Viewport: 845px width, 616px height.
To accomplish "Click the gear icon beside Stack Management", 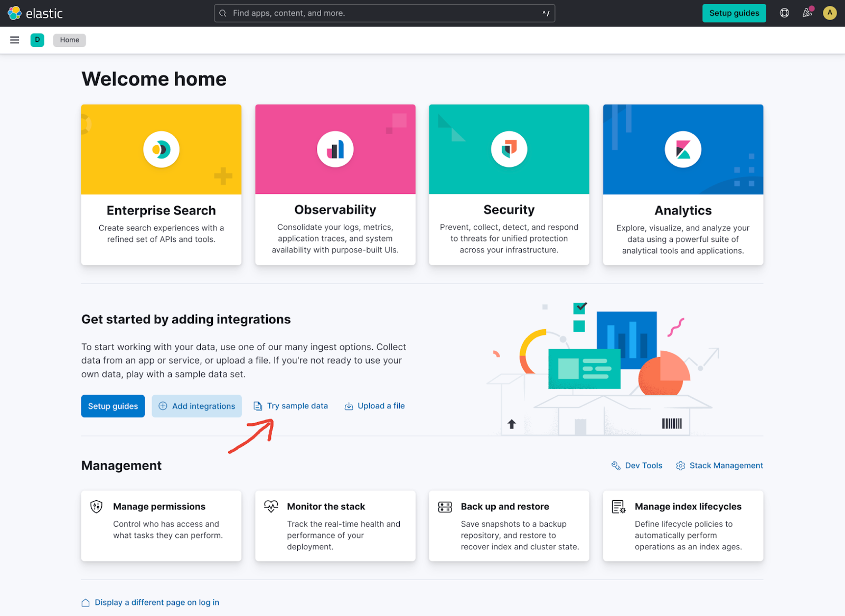I will 681,466.
